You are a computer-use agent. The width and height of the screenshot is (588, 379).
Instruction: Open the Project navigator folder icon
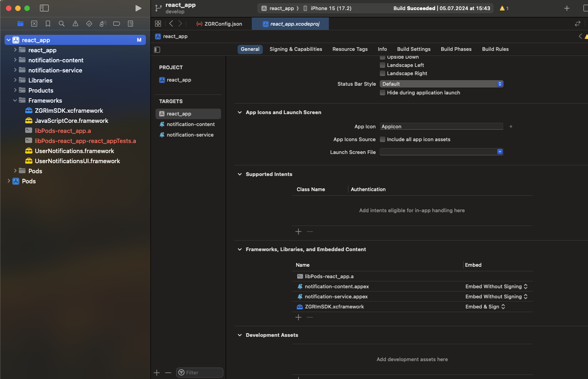[20, 23]
